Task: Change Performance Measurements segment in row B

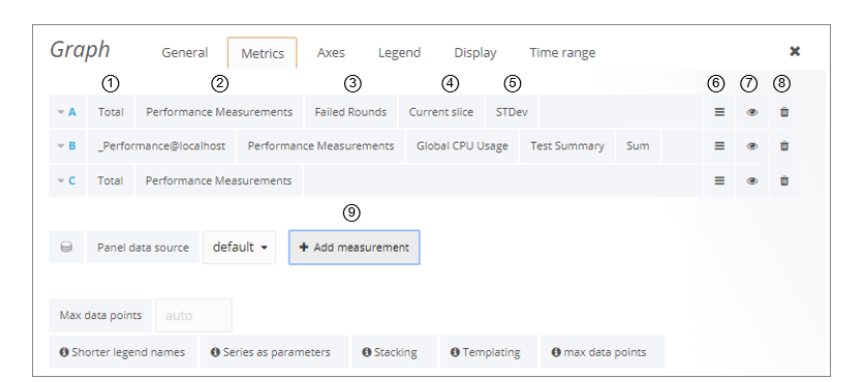Action: click(x=320, y=146)
